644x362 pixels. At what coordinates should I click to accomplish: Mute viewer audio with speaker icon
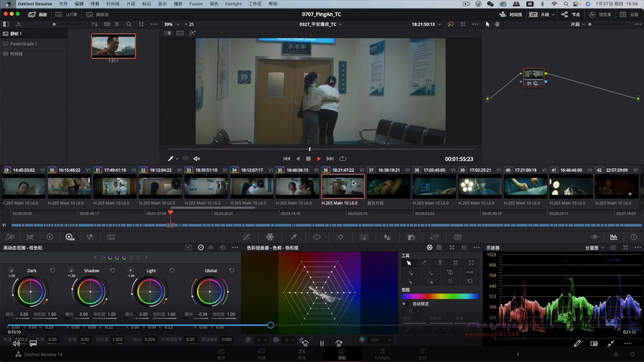197,159
